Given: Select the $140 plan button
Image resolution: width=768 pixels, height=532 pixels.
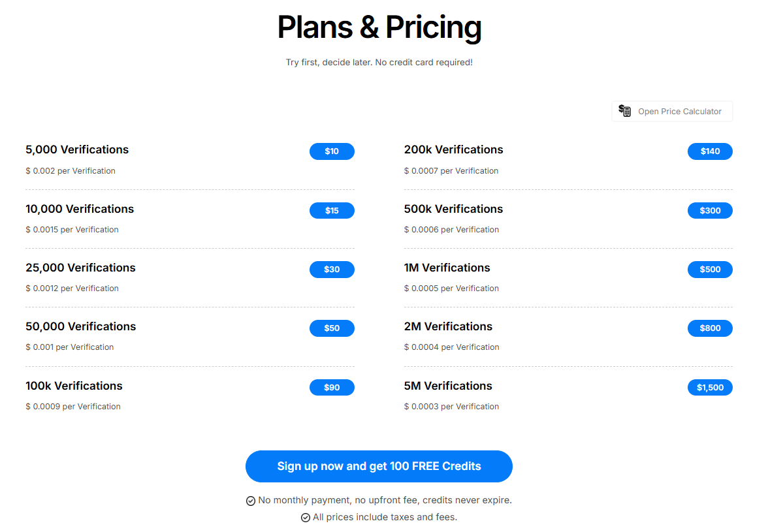Looking at the screenshot, I should [710, 151].
